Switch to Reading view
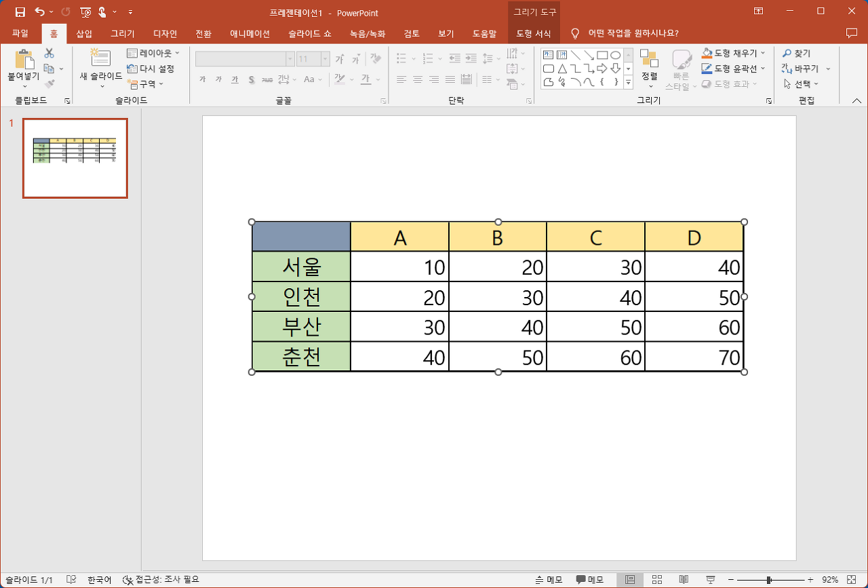Image resolution: width=868 pixels, height=588 pixels. click(684, 580)
